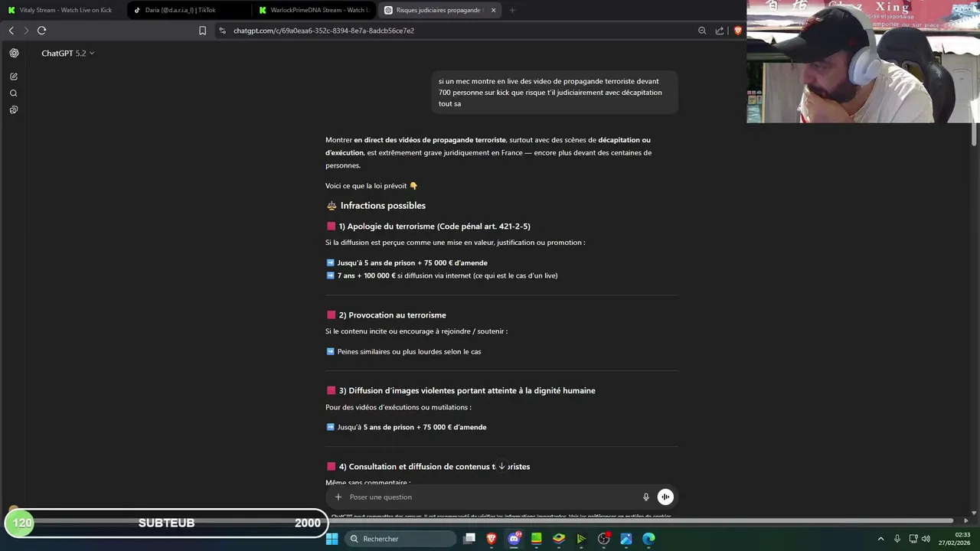Go back with the browser back arrow
Viewport: 980px width, 551px height.
pyautogui.click(x=11, y=31)
